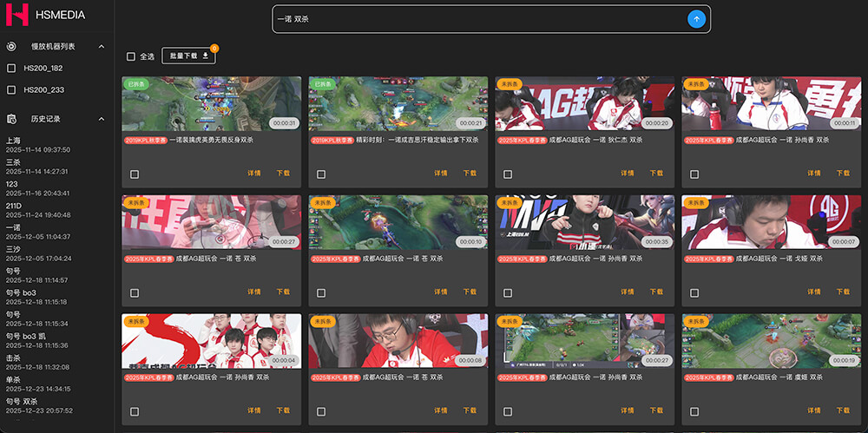This screenshot has height=433, width=868.
Task: Select checkbox of 00:00:10 苍 双杀 card
Action: (321, 293)
